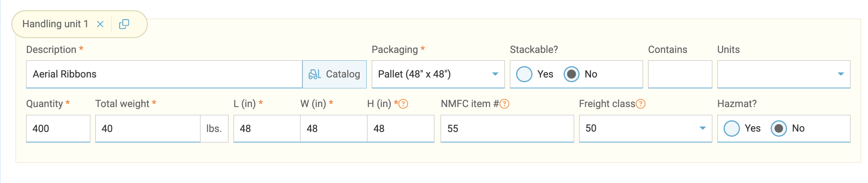This screenshot has height=183, width=868.
Task: Duplicate Handling unit 1 using copy icon
Action: (x=124, y=24)
